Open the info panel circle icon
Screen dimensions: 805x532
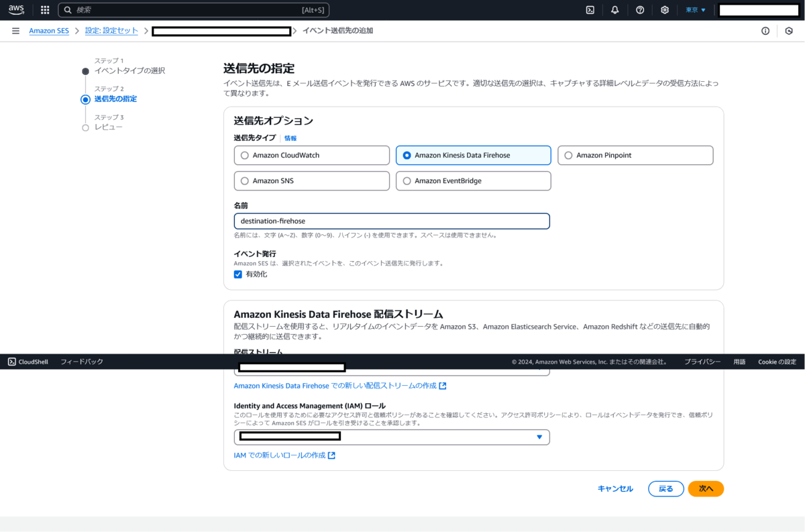click(765, 31)
